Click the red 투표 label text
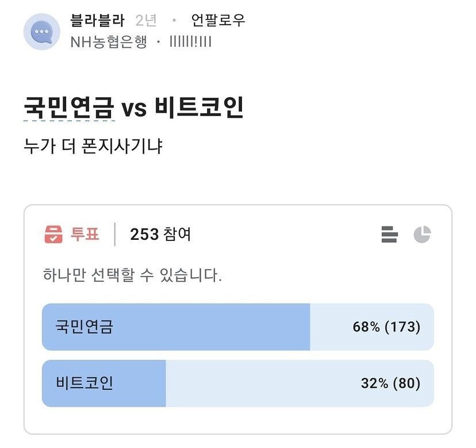This screenshot has height=448, width=476. point(85,235)
